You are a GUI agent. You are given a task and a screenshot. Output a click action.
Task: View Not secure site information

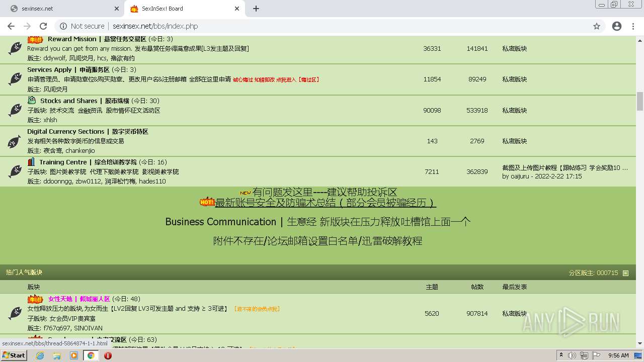pos(83,26)
